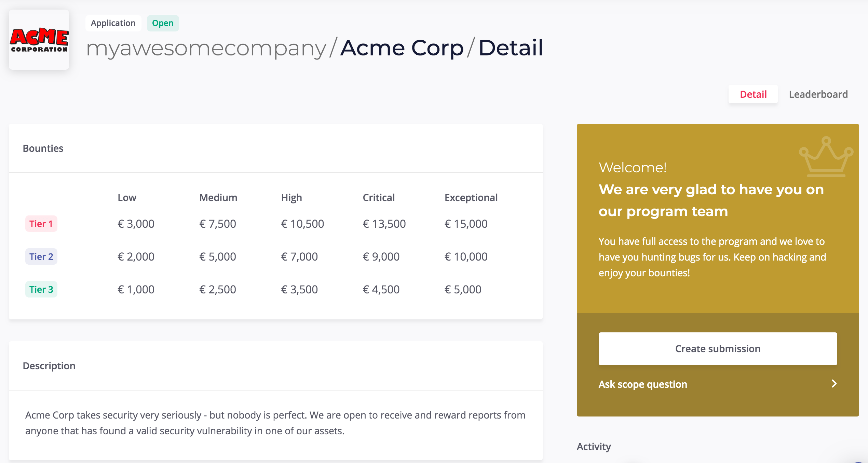Click the Acme Corporation logo
This screenshot has height=463, width=868.
39,40
